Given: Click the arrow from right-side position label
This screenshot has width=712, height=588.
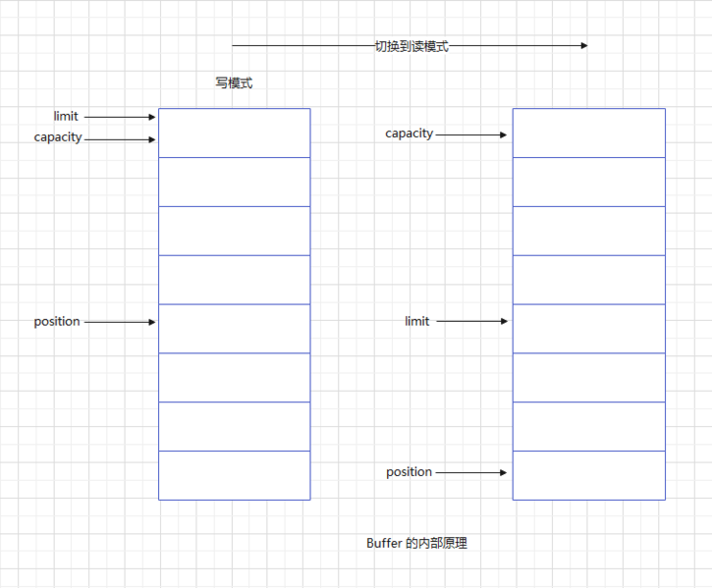Looking at the screenshot, I should point(471,472).
